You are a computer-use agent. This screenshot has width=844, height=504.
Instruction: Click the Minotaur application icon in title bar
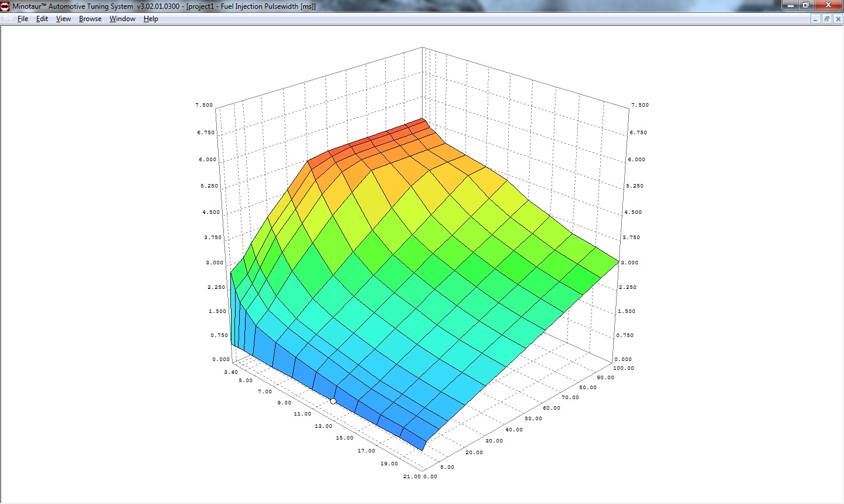[x=5, y=6]
